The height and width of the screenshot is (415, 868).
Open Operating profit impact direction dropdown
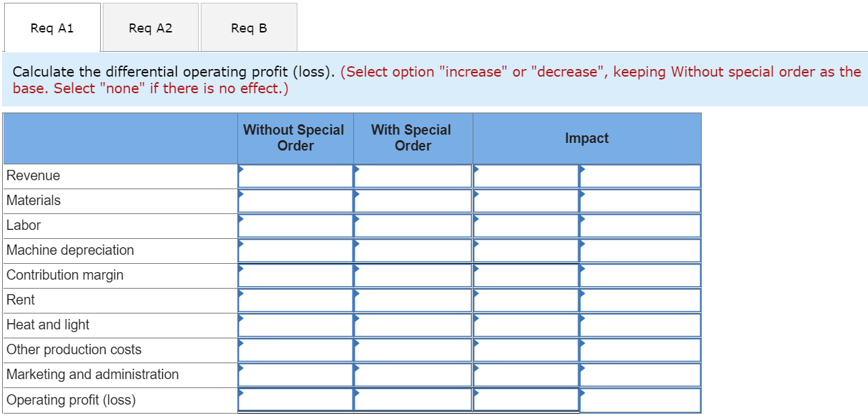pos(640,400)
